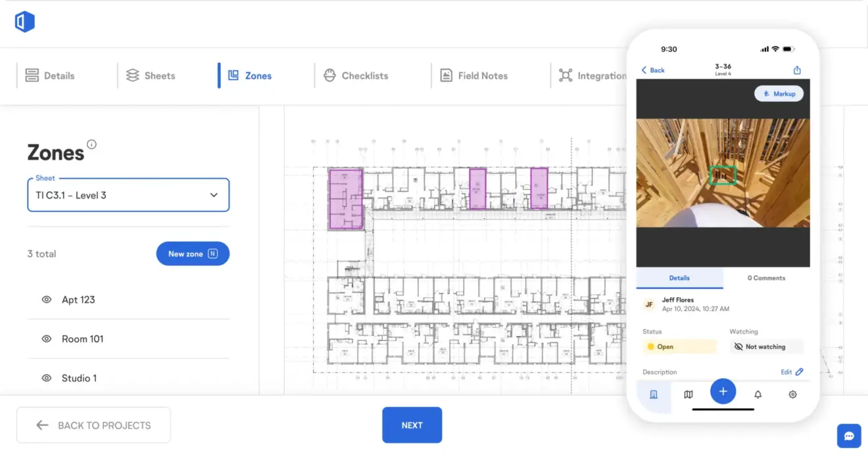868x454 pixels.
Task: Toggle visibility of Room 101 zone
Action: tap(47, 339)
